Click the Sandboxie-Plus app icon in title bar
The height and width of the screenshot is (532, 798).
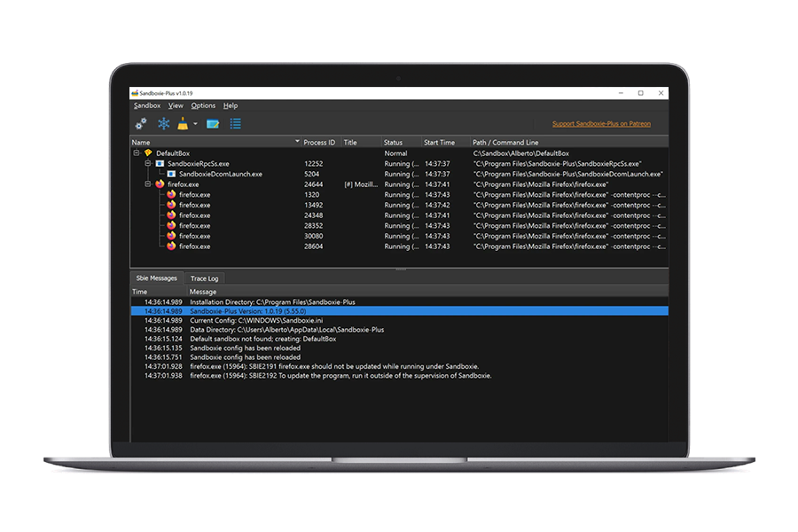[135, 93]
